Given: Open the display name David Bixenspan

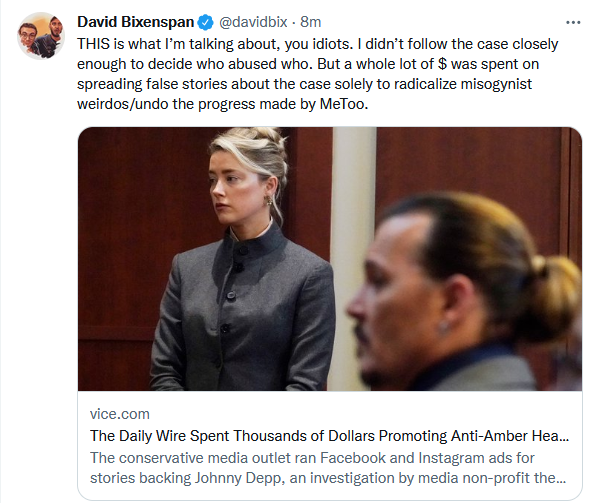Looking at the screenshot, I should (x=135, y=22).
